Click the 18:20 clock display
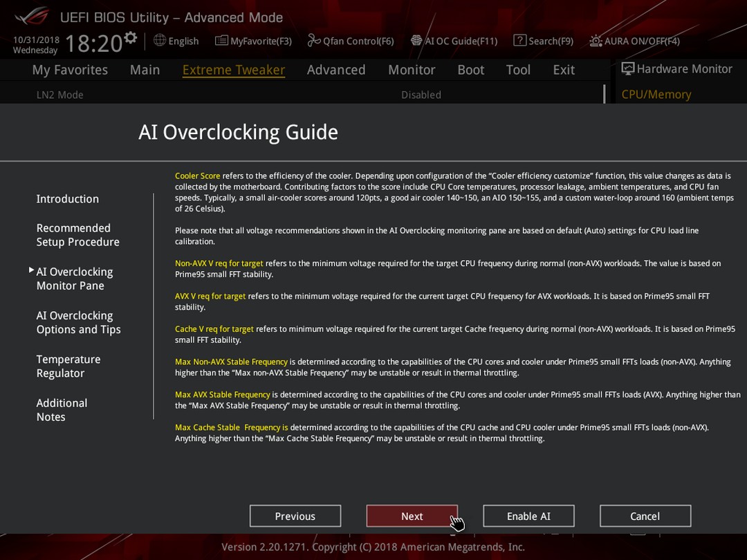Viewport: 747px width, 560px height. click(x=94, y=44)
